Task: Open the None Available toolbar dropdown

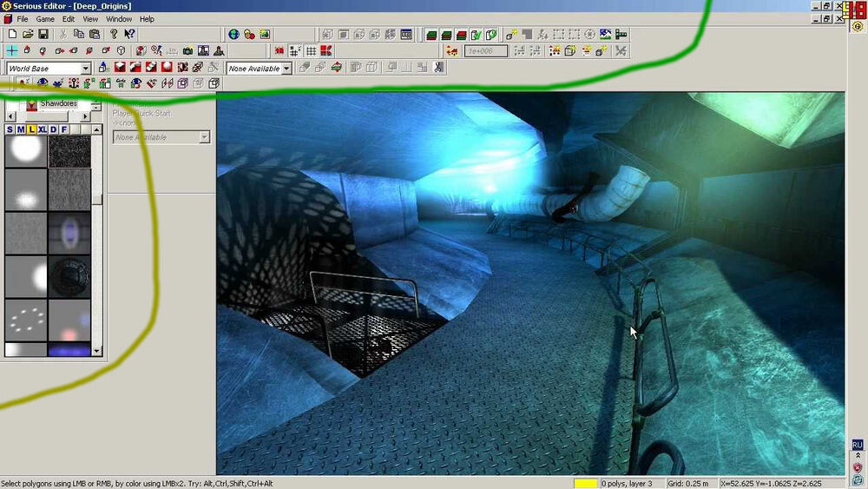Action: click(286, 69)
